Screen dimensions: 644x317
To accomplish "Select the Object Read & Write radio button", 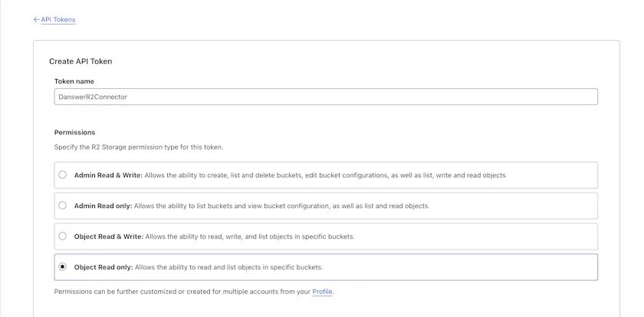I will (x=63, y=236).
